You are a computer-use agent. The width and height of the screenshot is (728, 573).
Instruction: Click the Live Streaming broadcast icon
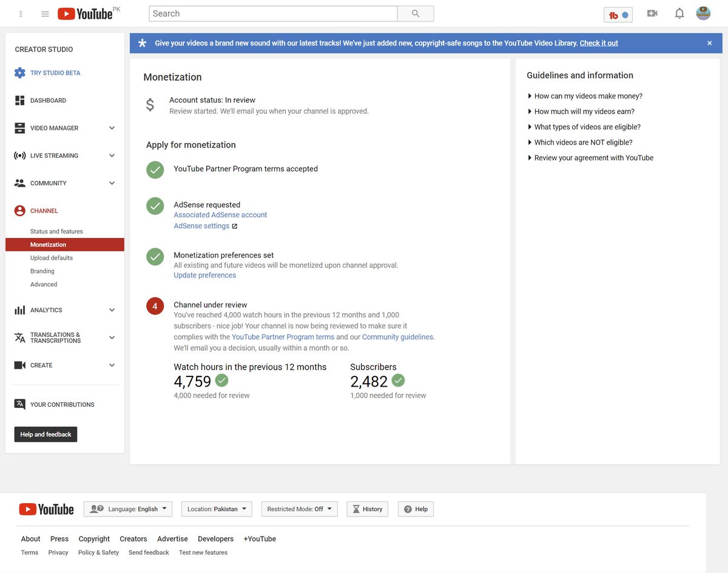point(20,155)
